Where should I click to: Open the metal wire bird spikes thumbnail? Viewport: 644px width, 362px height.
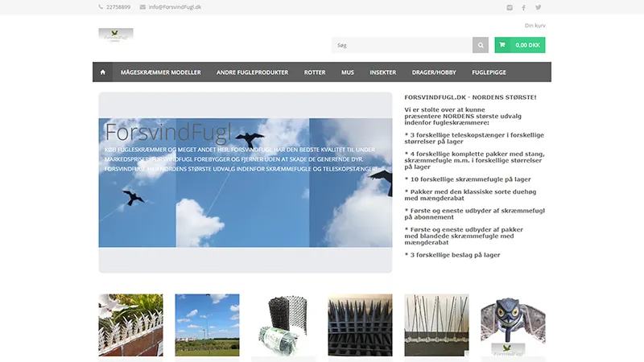click(x=436, y=325)
